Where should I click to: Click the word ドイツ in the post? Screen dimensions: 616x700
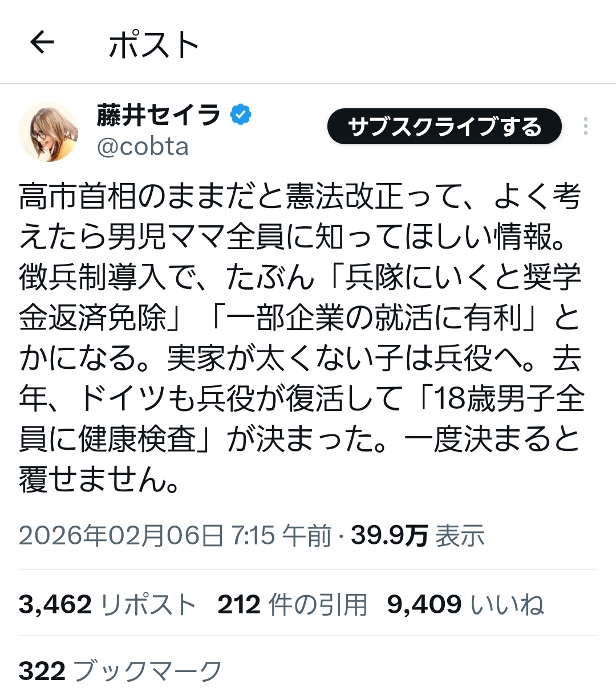click(123, 398)
